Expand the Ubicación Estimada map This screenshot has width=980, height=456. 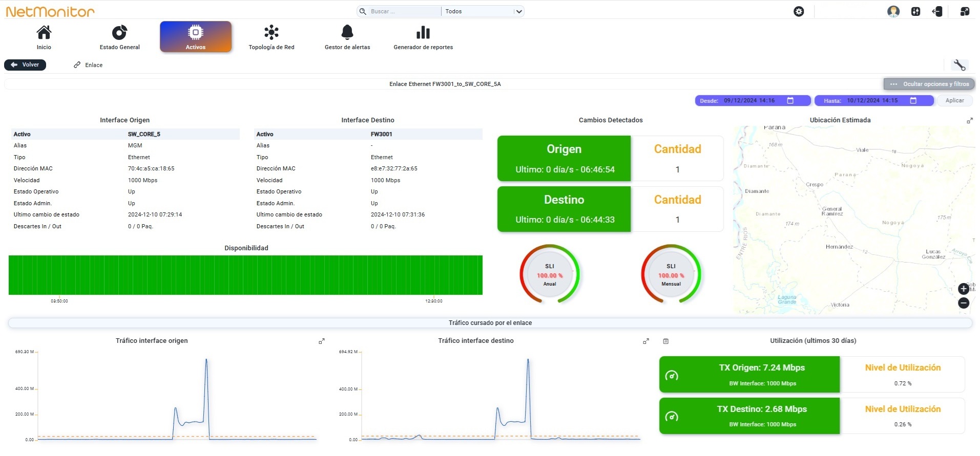(x=969, y=121)
